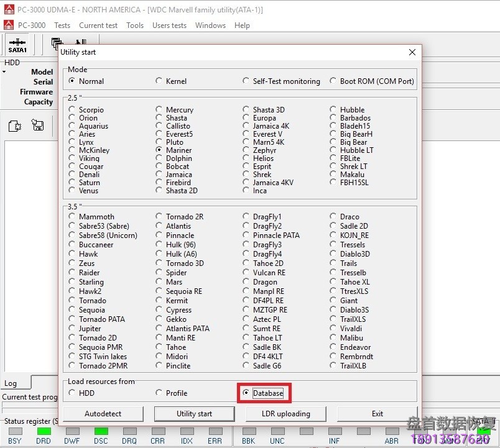Open the Tests menu
Image resolution: width=500 pixels, height=448 pixels.
click(62, 25)
